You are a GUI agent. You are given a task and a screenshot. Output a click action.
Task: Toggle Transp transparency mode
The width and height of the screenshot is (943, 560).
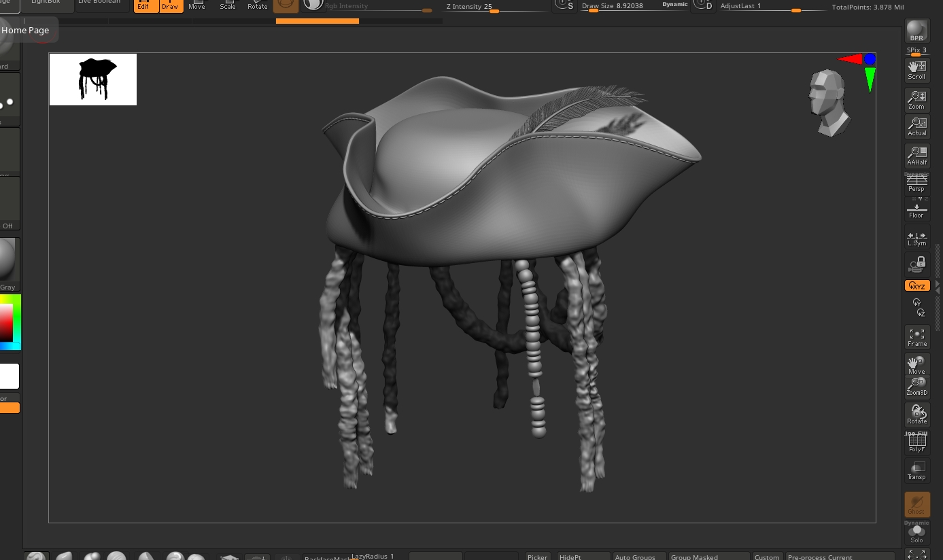click(x=916, y=470)
